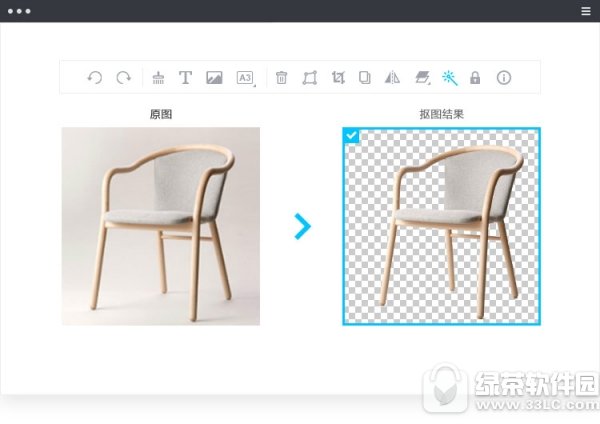Toggle the checkmark on cutout result

coord(351,135)
